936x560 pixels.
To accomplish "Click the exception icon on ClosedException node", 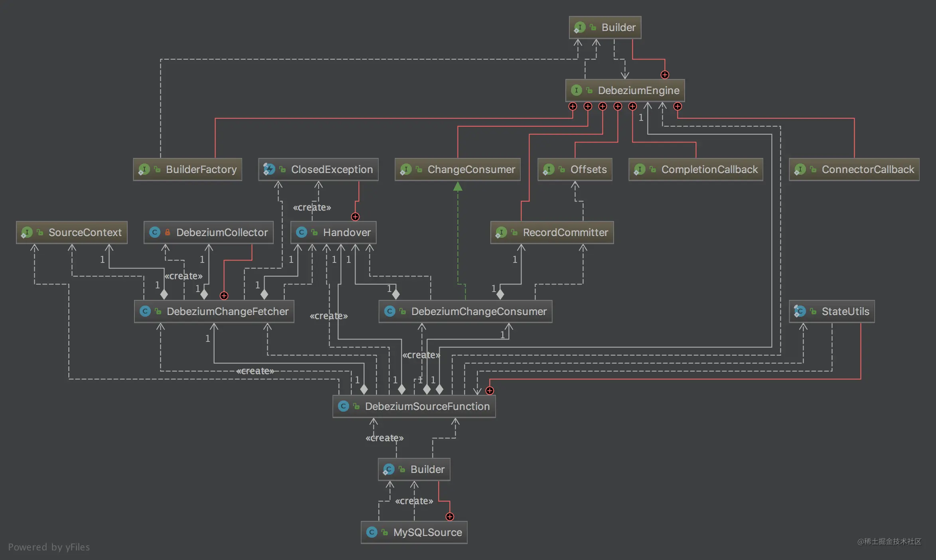I will [x=269, y=169].
